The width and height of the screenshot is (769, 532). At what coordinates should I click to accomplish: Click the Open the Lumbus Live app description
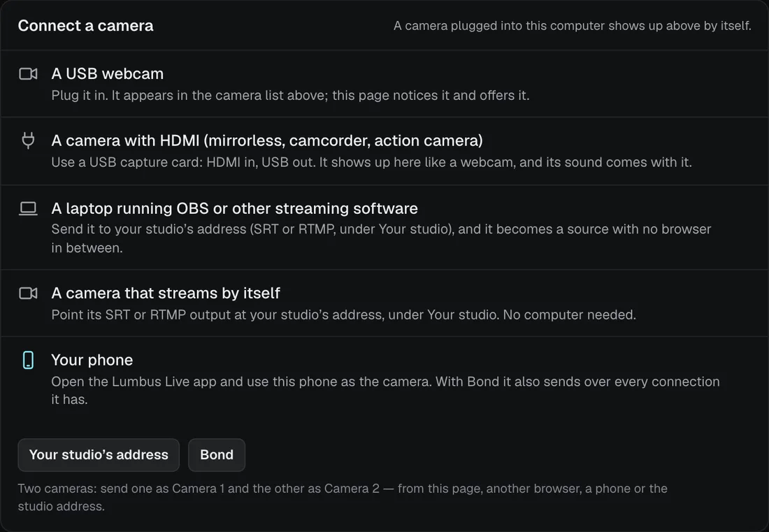385,390
